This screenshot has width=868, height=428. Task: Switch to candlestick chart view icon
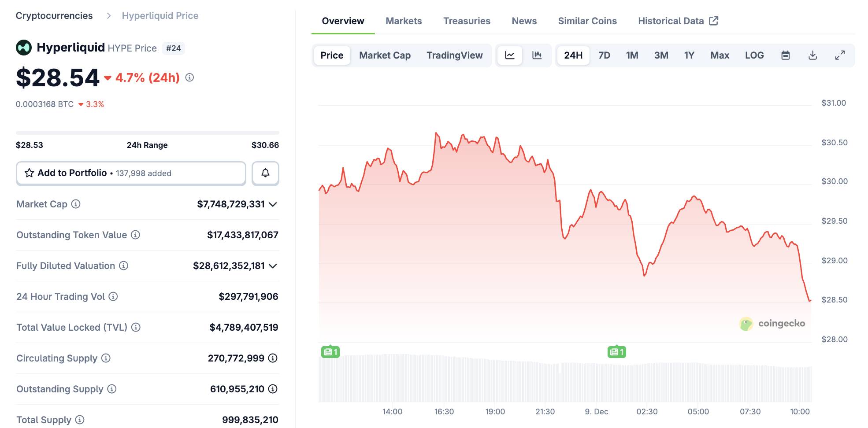[x=537, y=55]
